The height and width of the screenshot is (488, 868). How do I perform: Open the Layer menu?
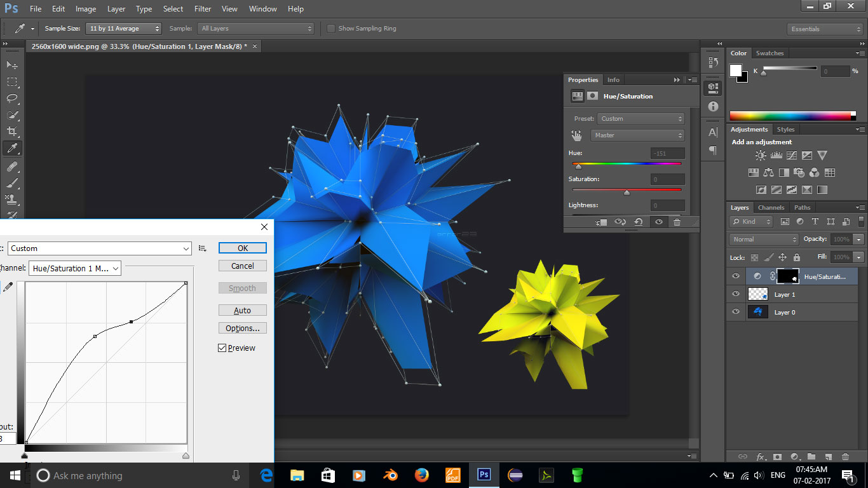pyautogui.click(x=116, y=9)
